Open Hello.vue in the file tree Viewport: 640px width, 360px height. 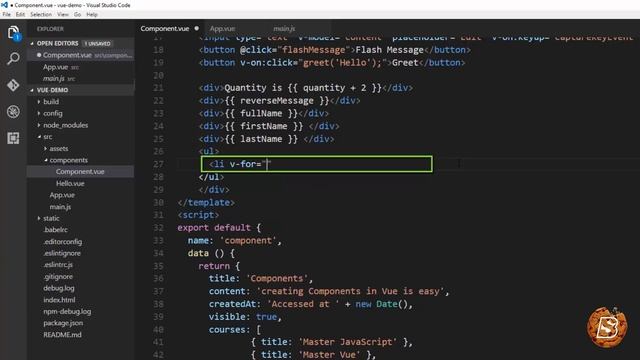(70, 183)
